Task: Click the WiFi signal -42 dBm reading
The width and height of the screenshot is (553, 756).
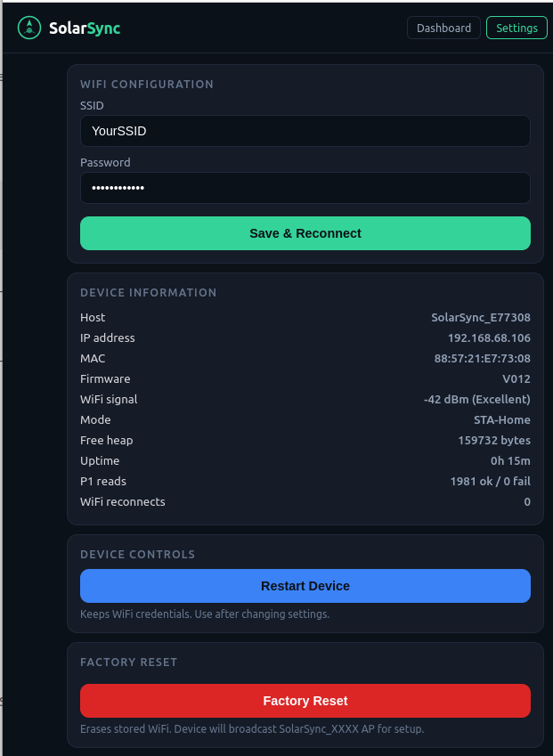Action: click(476, 399)
